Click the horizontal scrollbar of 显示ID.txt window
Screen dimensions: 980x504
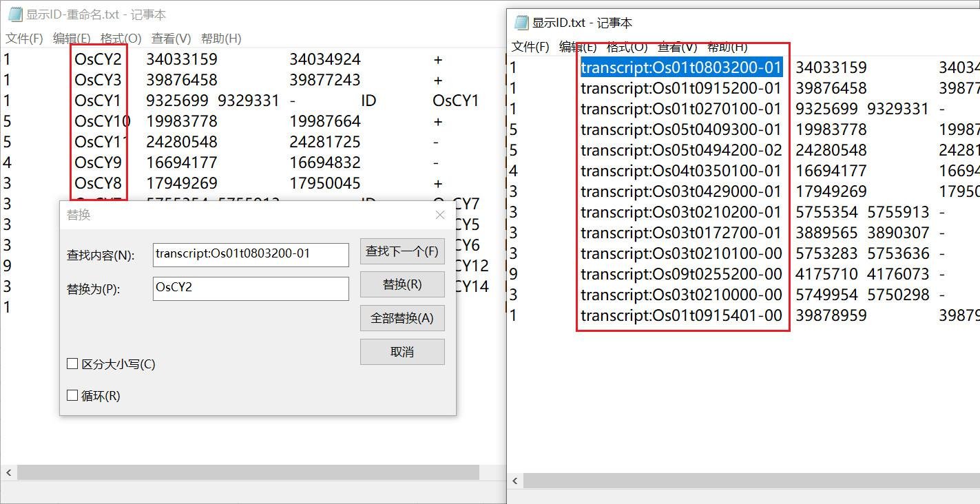(751, 481)
